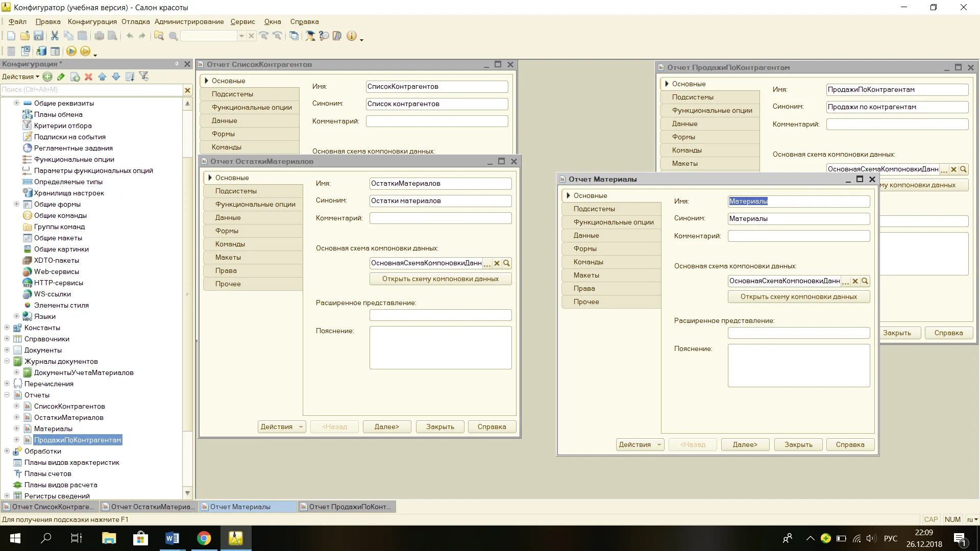This screenshot has height=551, width=980.
Task: Click Открыть схему компоновки данных in Материалы
Action: pos(798,297)
